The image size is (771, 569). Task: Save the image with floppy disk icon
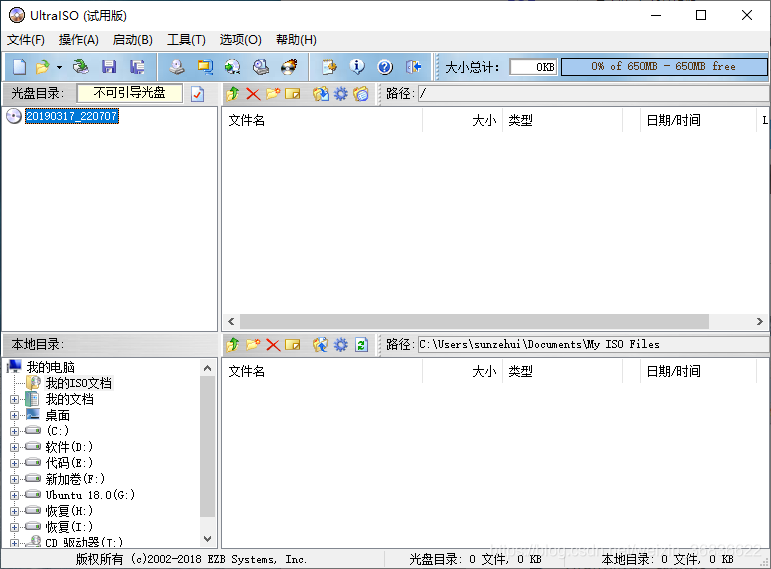tap(109, 67)
